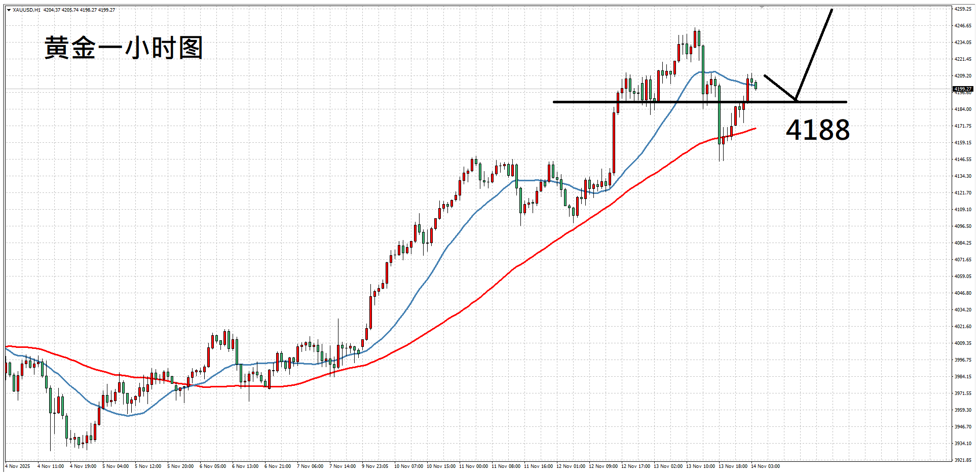Image resolution: width=980 pixels, height=476 pixels.
Task: Click the 4259.25 price scale label
Action: coord(963,9)
